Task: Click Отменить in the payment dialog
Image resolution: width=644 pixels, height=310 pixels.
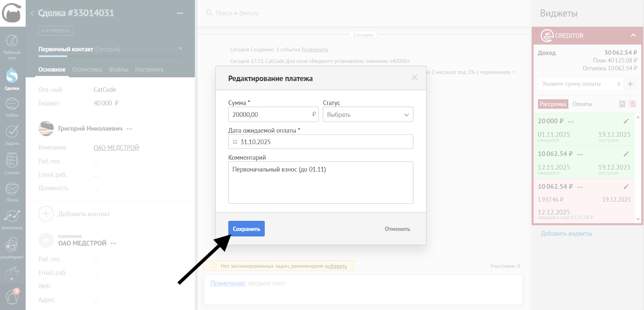Action: (x=397, y=229)
